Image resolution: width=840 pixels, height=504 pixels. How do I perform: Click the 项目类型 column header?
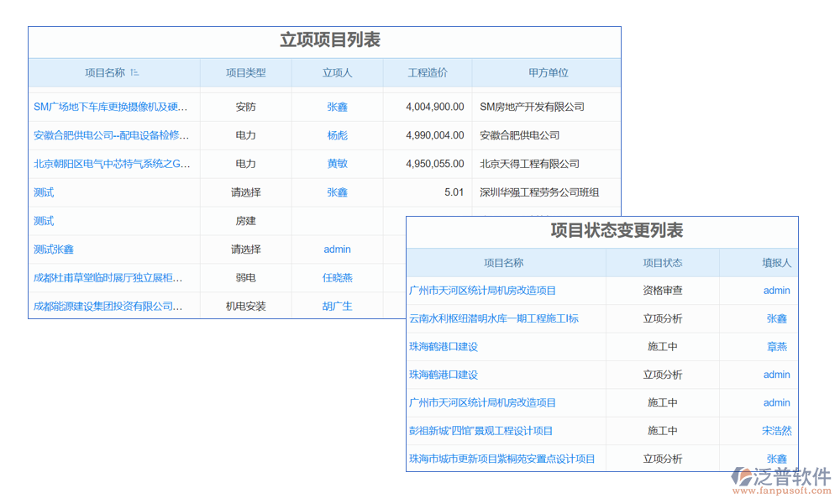(x=245, y=73)
